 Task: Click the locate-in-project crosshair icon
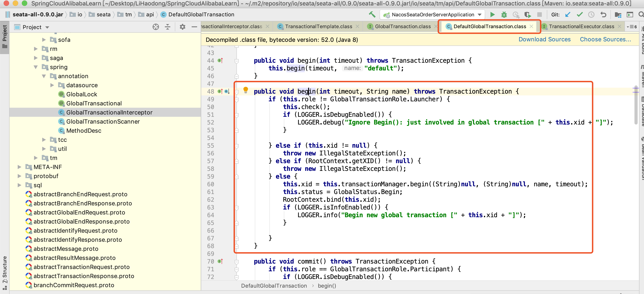coord(156,27)
